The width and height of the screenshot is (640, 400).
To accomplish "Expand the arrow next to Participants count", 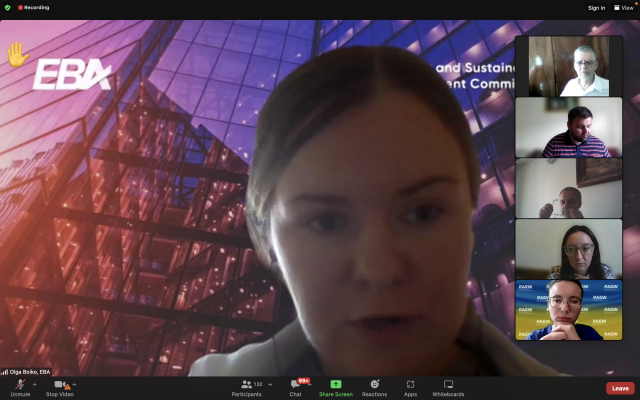I will [270, 384].
